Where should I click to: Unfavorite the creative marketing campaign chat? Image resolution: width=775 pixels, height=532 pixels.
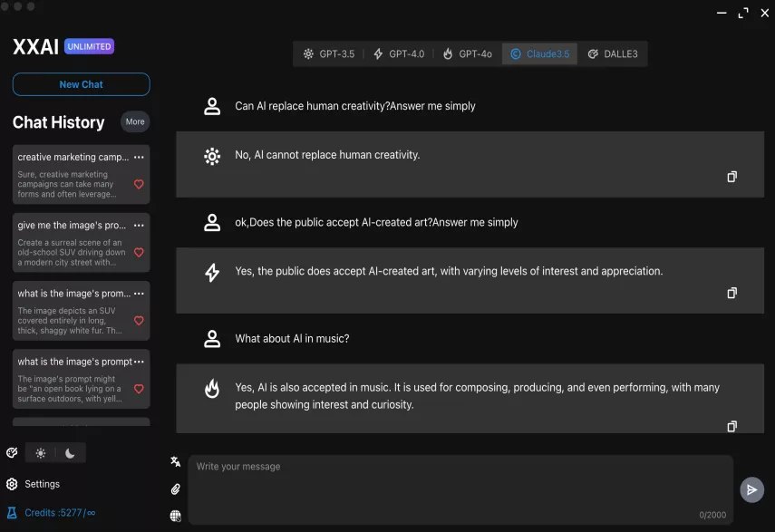139,184
